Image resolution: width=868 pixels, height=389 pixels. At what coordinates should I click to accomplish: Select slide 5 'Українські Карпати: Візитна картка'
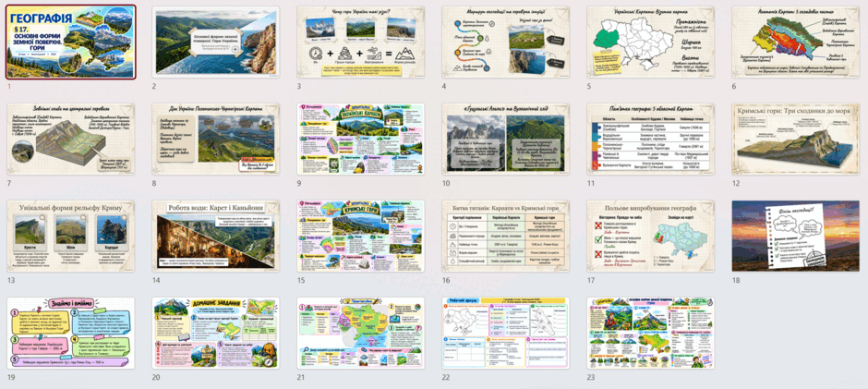point(651,43)
